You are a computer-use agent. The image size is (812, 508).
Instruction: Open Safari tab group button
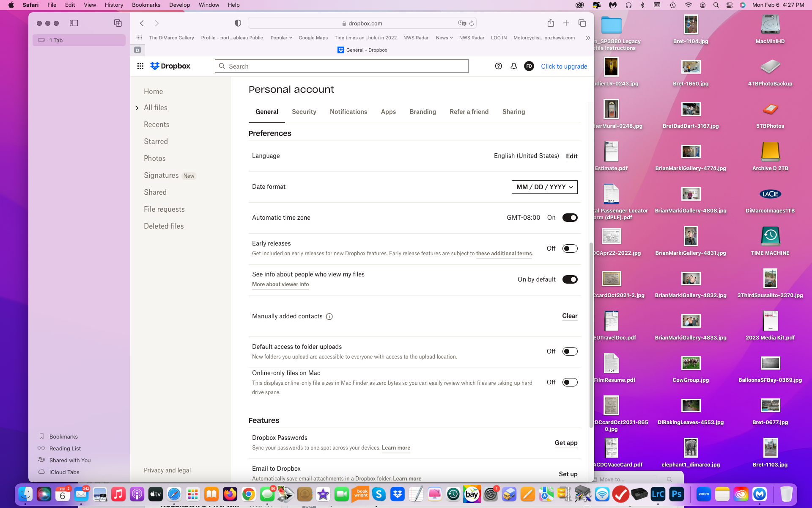click(x=118, y=23)
